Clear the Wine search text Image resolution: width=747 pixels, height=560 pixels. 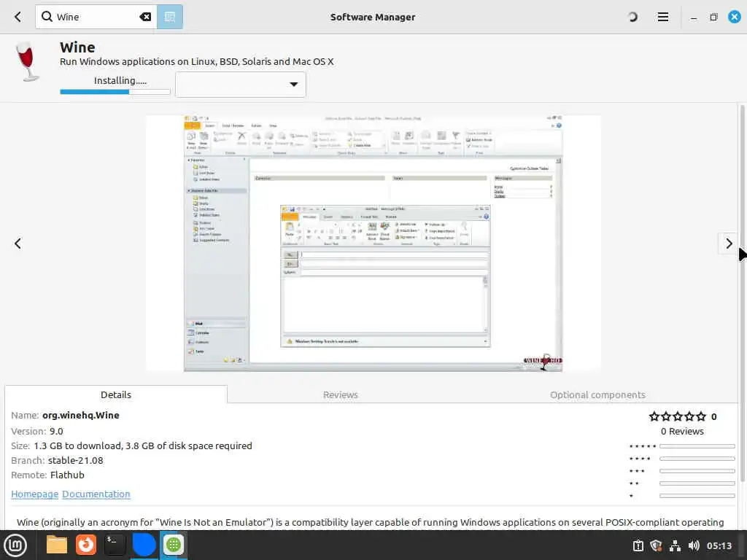145,17
